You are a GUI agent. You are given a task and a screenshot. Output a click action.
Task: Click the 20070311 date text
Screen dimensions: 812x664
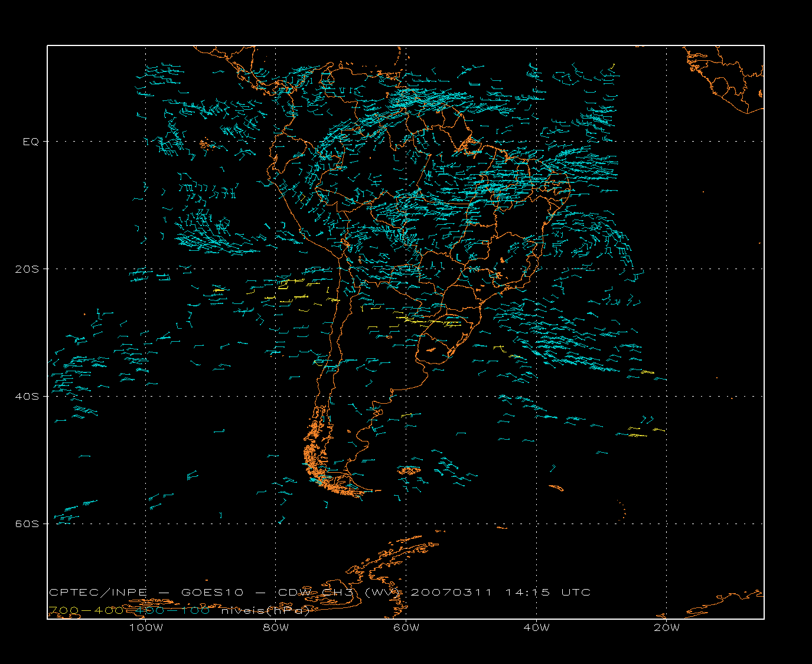pyautogui.click(x=451, y=592)
